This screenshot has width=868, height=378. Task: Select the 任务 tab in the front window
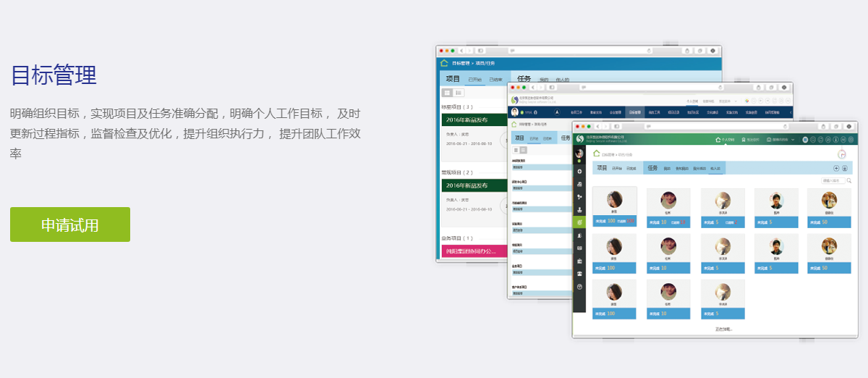click(x=652, y=168)
